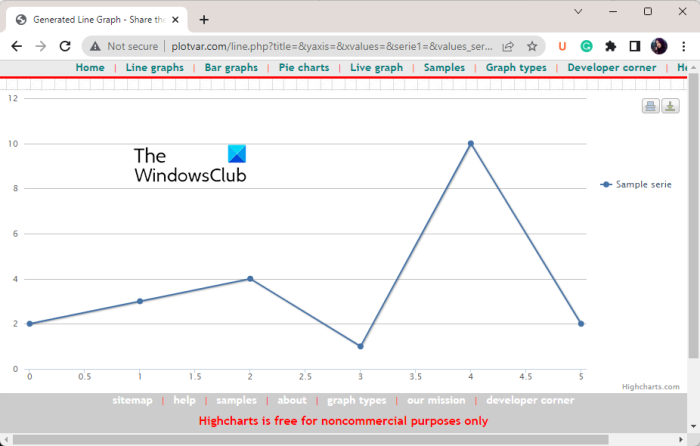Click the data point at x equals 3
Viewport: 700px width, 446px height.
[360, 346]
